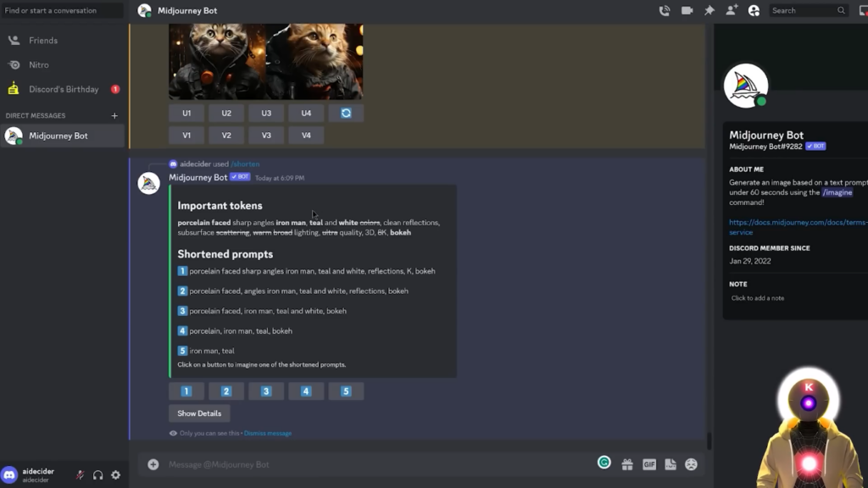The image size is (868, 488).
Task: Click the V1 variation button
Action: 186,135
